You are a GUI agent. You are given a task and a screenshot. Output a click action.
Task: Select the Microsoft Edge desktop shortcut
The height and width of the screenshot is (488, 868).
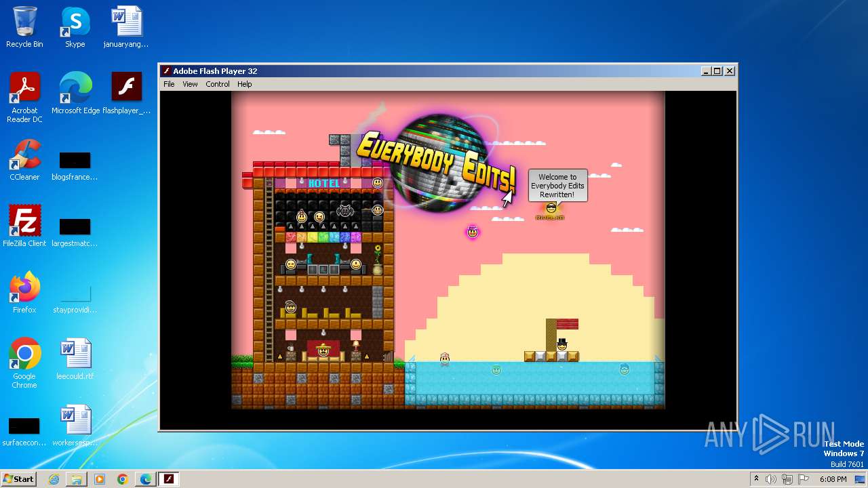point(75,94)
